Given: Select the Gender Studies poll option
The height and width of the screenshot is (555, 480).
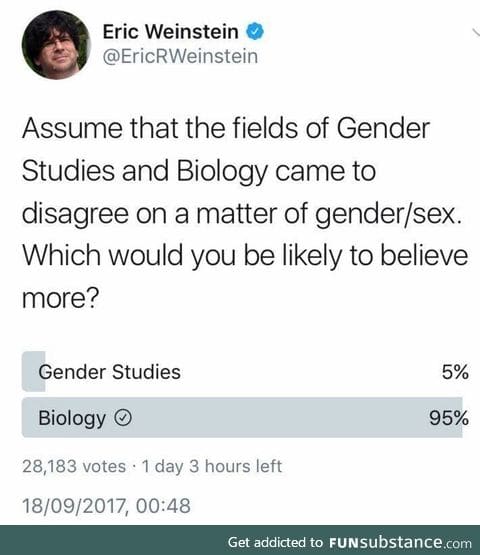Looking at the screenshot, I should point(245,372).
